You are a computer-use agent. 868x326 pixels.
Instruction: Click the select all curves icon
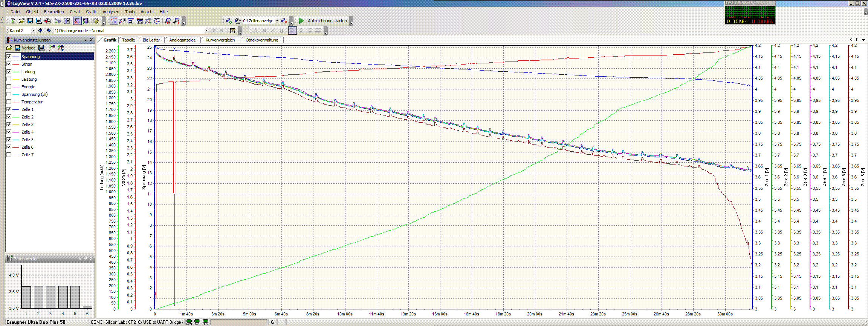pos(52,48)
